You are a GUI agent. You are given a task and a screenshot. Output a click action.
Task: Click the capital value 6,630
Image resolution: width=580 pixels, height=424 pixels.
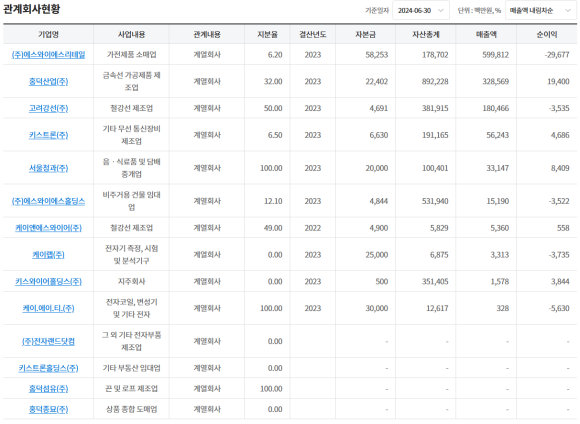(379, 135)
